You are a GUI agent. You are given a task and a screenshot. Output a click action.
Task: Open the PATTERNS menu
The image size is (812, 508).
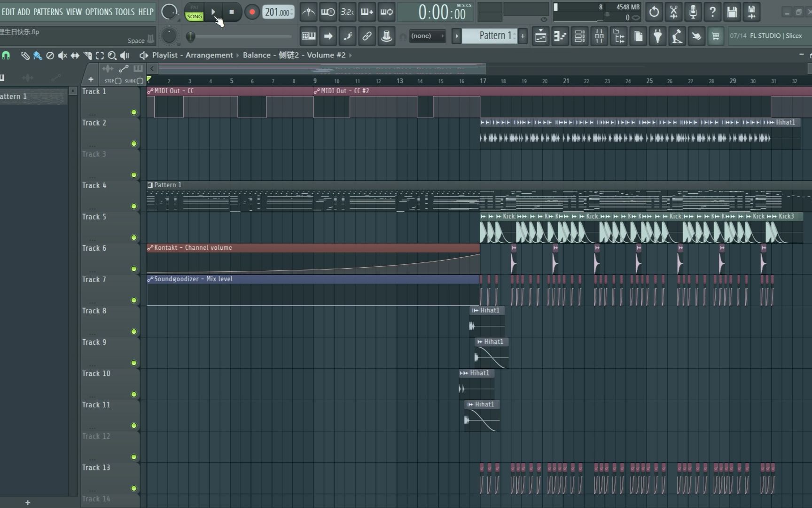pos(48,12)
